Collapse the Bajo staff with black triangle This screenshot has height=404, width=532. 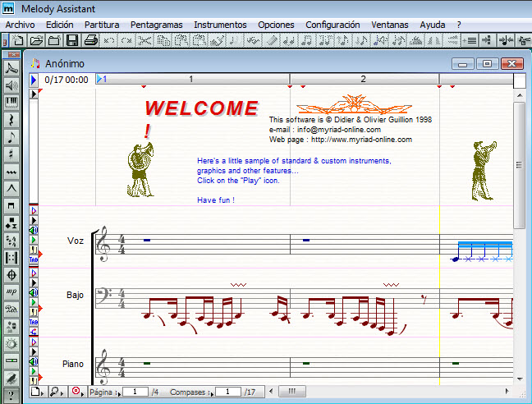33,282
